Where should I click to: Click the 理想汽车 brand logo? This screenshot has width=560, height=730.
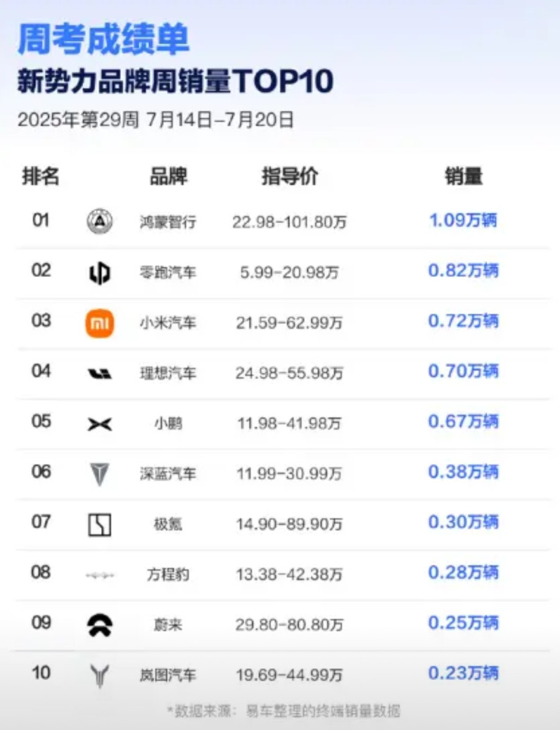point(100,373)
